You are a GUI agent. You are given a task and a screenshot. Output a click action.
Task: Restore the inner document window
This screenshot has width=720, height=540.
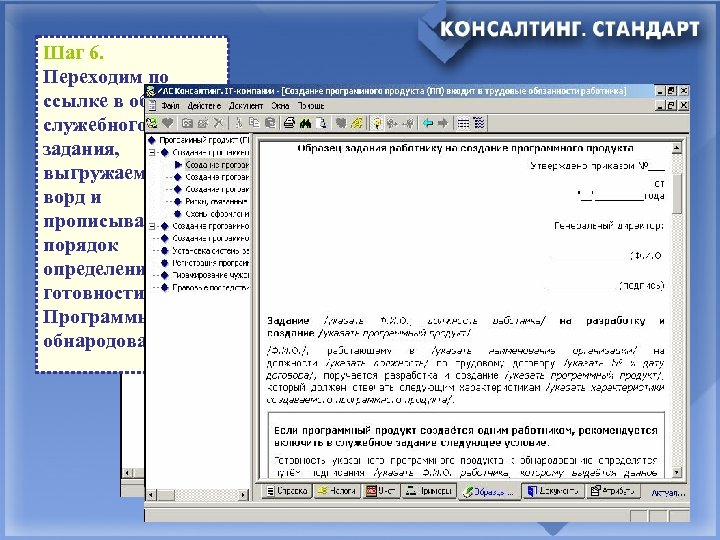[671, 106]
